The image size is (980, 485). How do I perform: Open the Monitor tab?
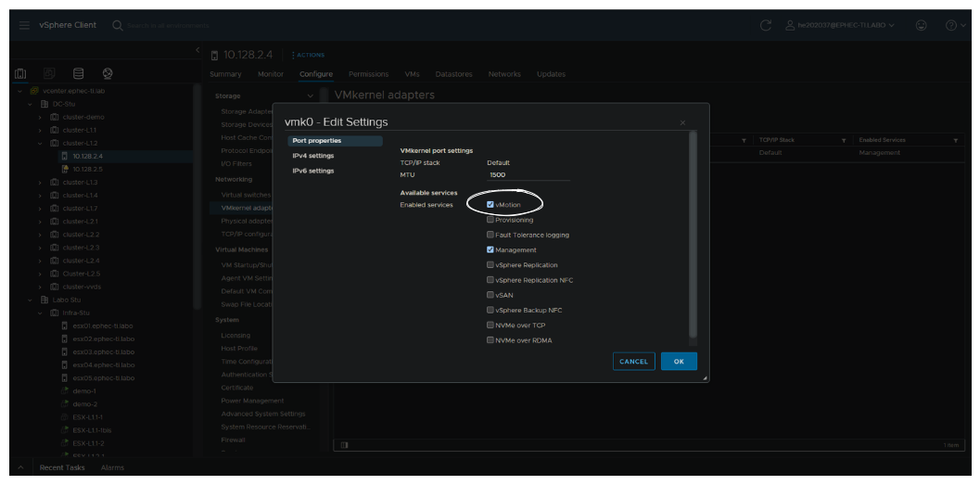271,74
